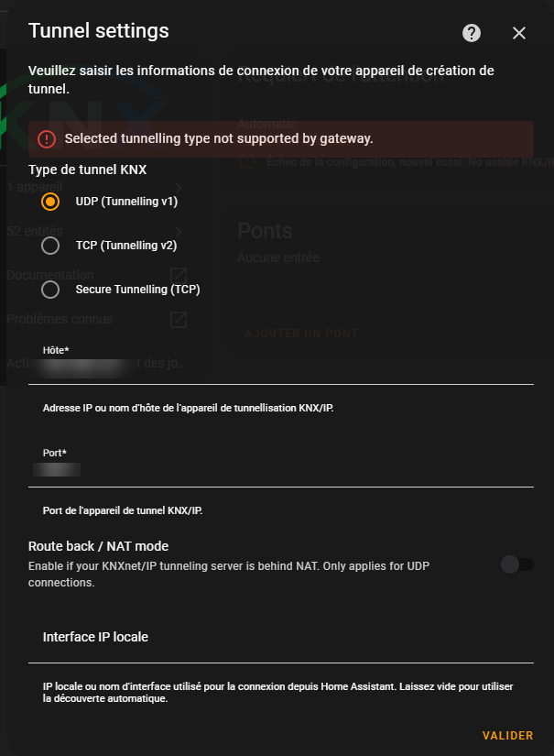Viewport: 554px width, 756px height.
Task: Focus the Port input field
Action: (280, 470)
